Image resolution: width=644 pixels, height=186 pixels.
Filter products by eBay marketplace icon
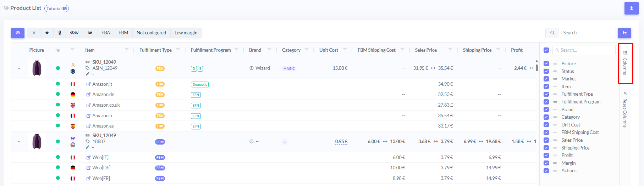tap(74, 33)
